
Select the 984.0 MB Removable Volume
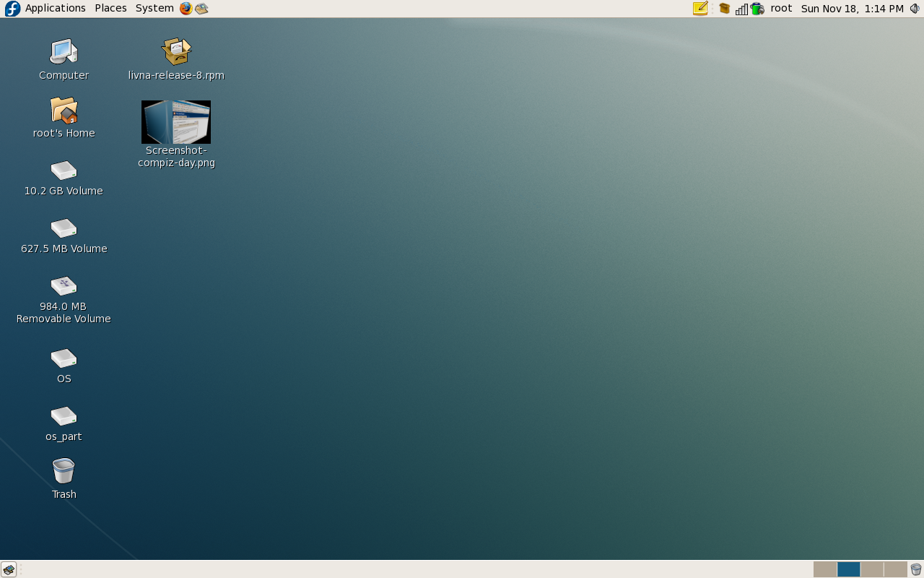pos(64,286)
